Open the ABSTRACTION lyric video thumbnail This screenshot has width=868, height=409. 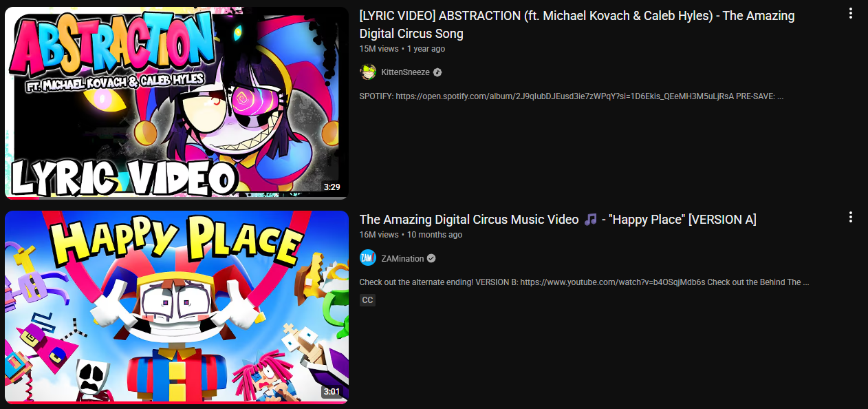pos(177,103)
